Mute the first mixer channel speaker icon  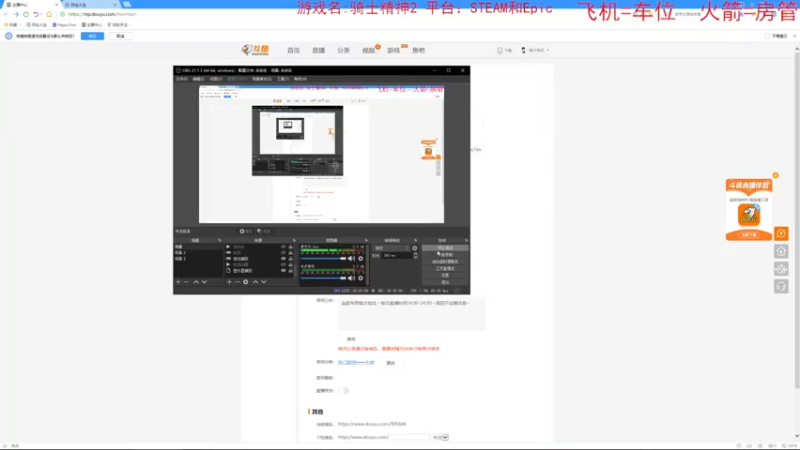351,259
